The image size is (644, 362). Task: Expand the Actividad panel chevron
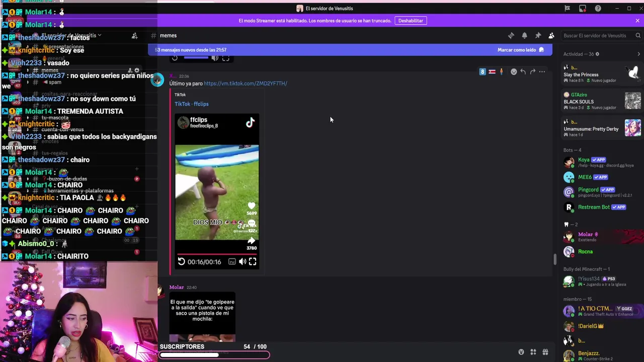638,54
